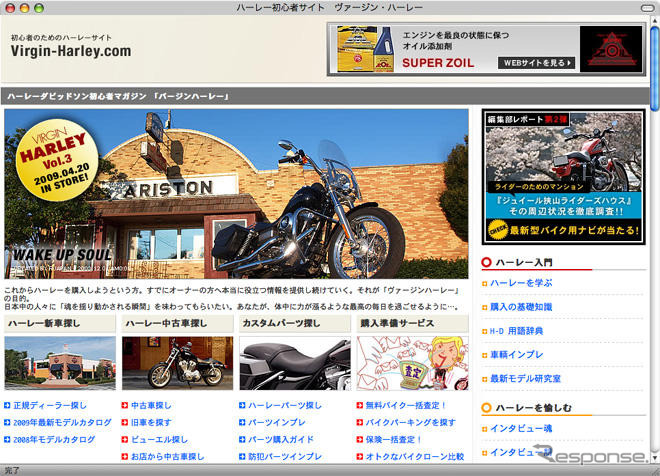
Task: Click the ハーレーダビッドソン初心者マガジン gray header bar
Action: [325, 96]
